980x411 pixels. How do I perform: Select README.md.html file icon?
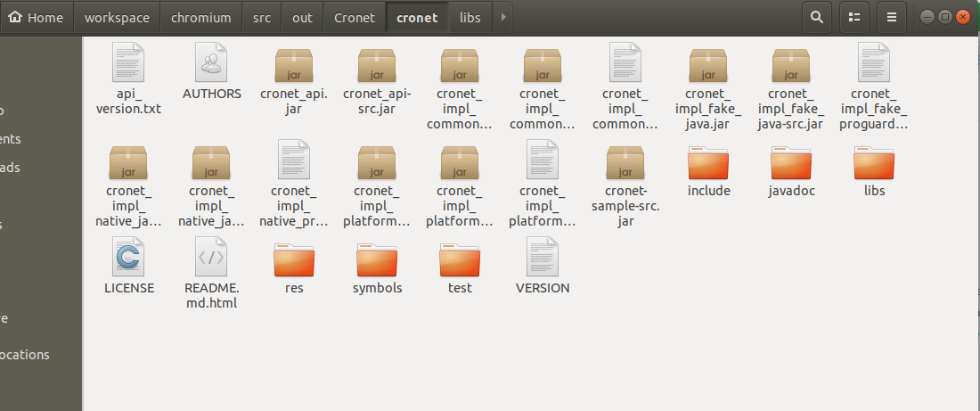[211, 257]
